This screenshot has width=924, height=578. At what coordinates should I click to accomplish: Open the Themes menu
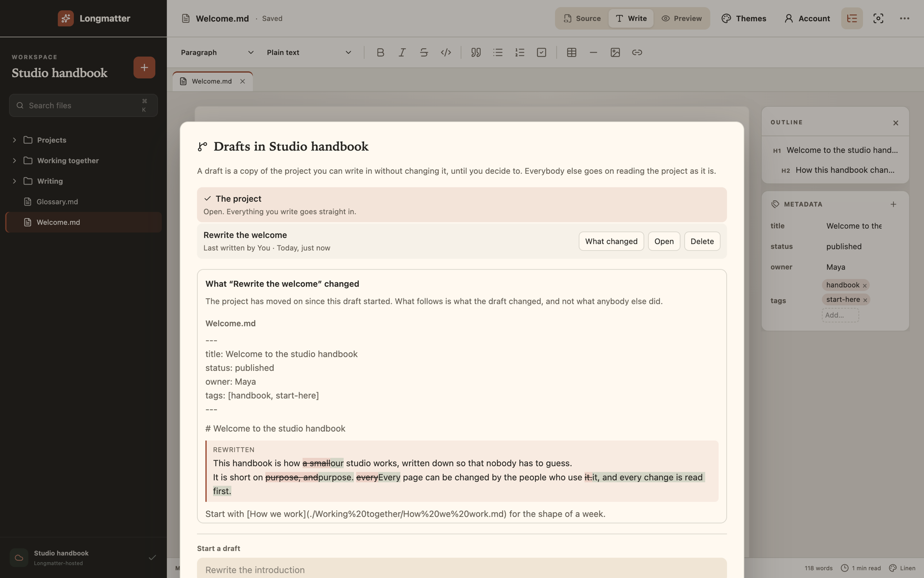click(x=744, y=18)
